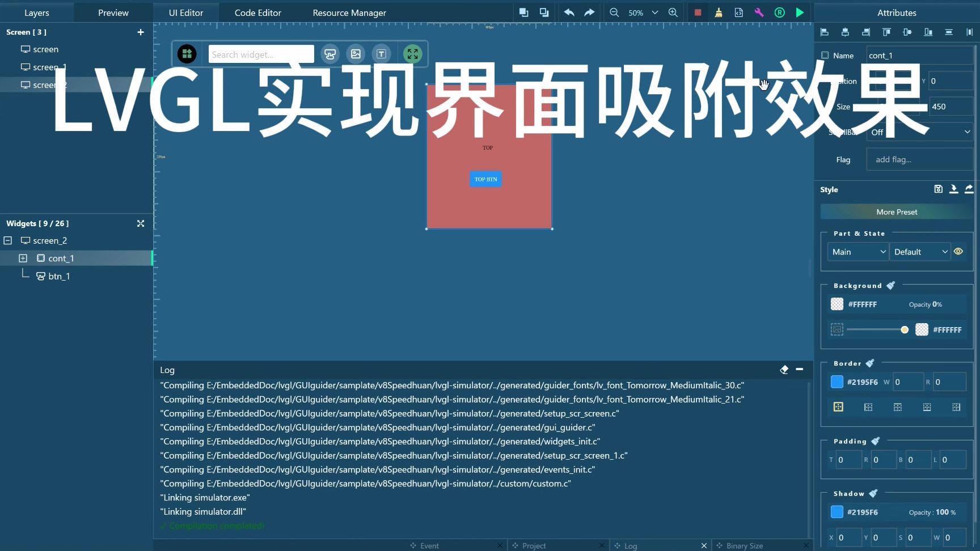Viewport: 980px width, 551px height.
Task: Click the purple wrench build icon
Action: (759, 12)
